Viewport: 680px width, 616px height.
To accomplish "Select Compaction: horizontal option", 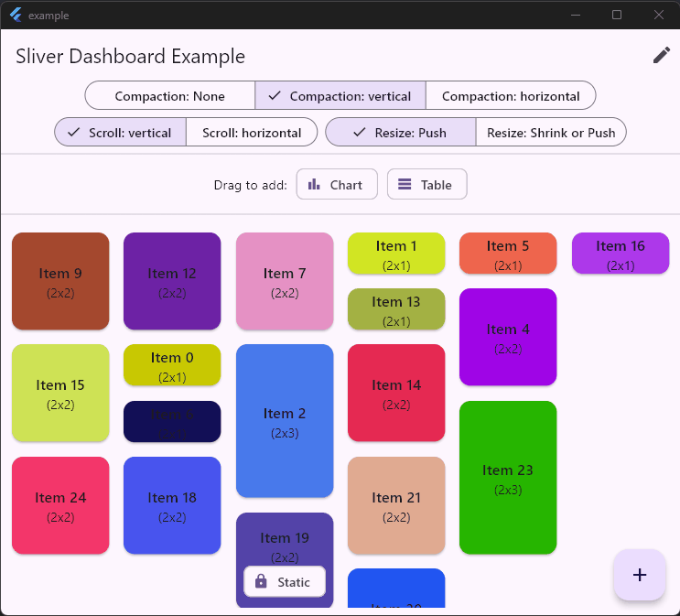I will [x=511, y=95].
